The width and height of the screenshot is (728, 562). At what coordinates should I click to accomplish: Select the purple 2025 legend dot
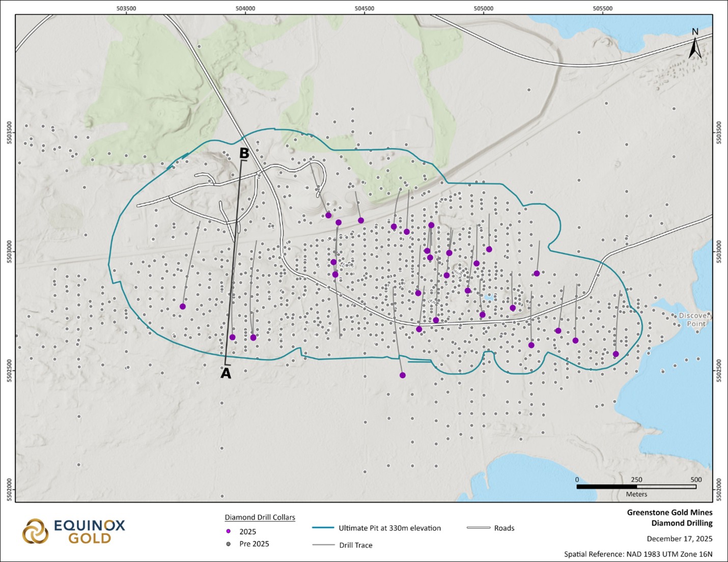228,531
